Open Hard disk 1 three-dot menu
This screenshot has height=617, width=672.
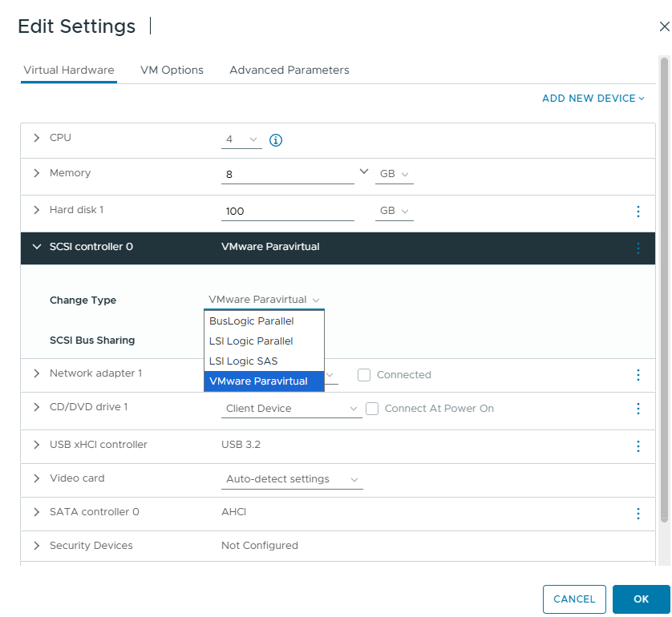tap(638, 212)
